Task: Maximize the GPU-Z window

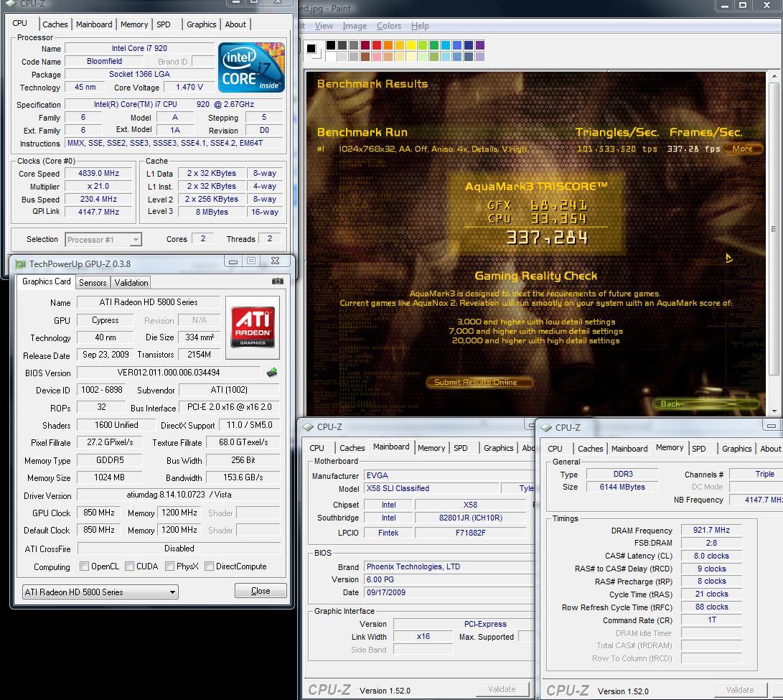Action: [251, 261]
